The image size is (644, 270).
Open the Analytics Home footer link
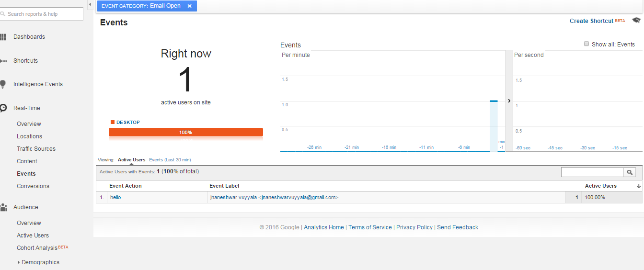click(324, 227)
